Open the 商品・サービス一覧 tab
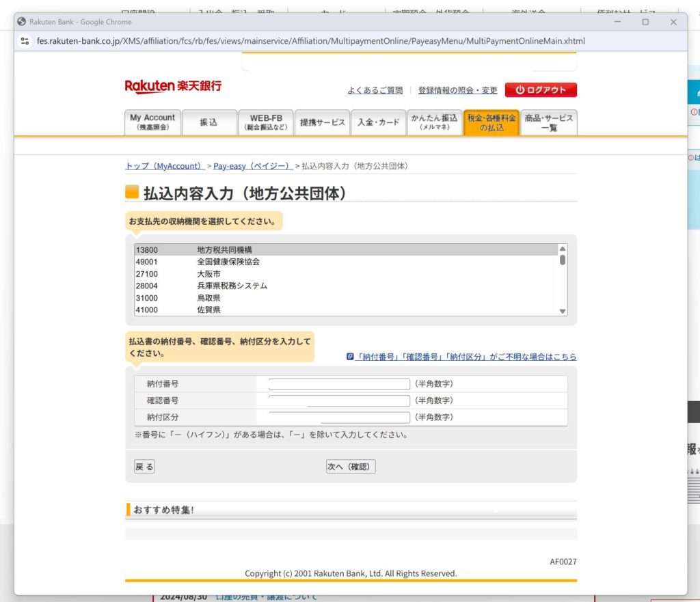700x602 pixels. (x=548, y=122)
